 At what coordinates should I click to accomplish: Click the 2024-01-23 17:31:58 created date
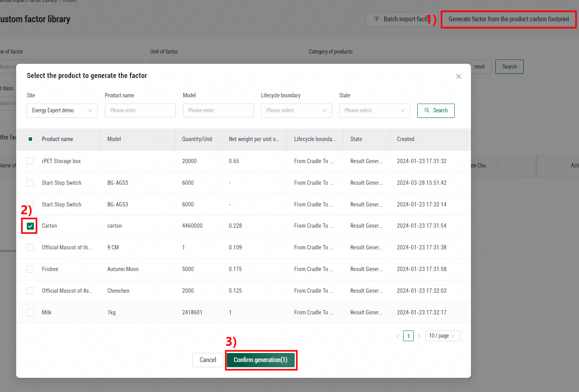pos(422,269)
